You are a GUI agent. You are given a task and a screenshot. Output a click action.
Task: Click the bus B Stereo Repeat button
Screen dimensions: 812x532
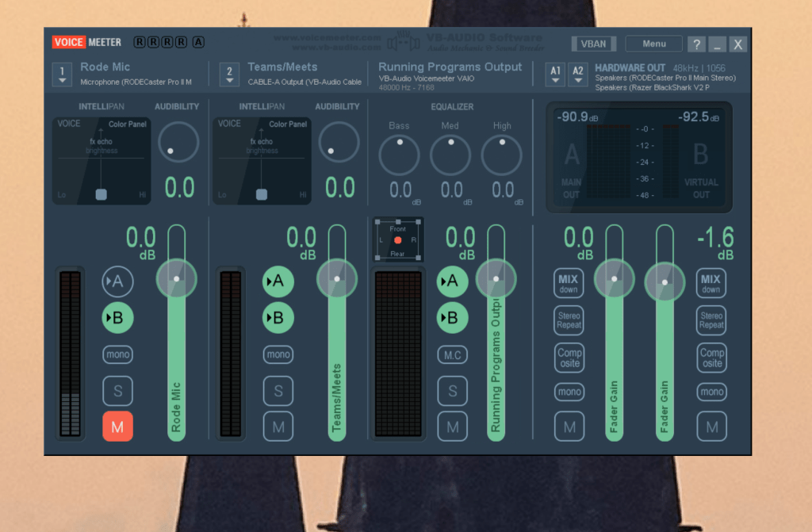click(711, 320)
